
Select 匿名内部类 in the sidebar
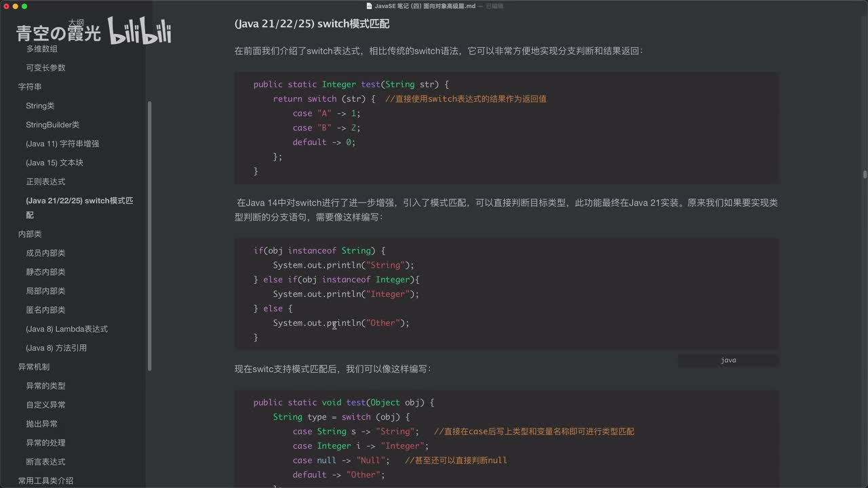click(45, 310)
